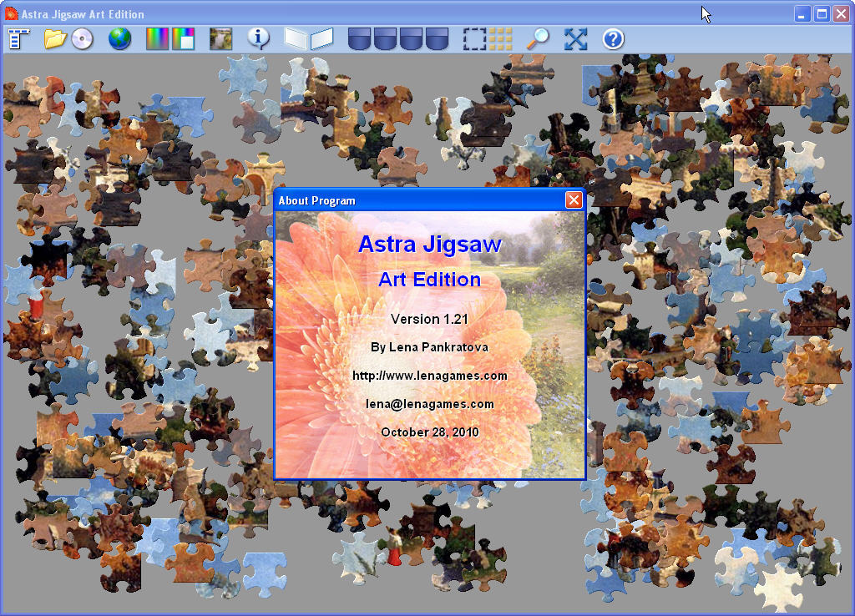Image resolution: width=855 pixels, height=616 pixels.
Task: Show the puzzle picture preview thumbnail icon
Action: [x=220, y=39]
